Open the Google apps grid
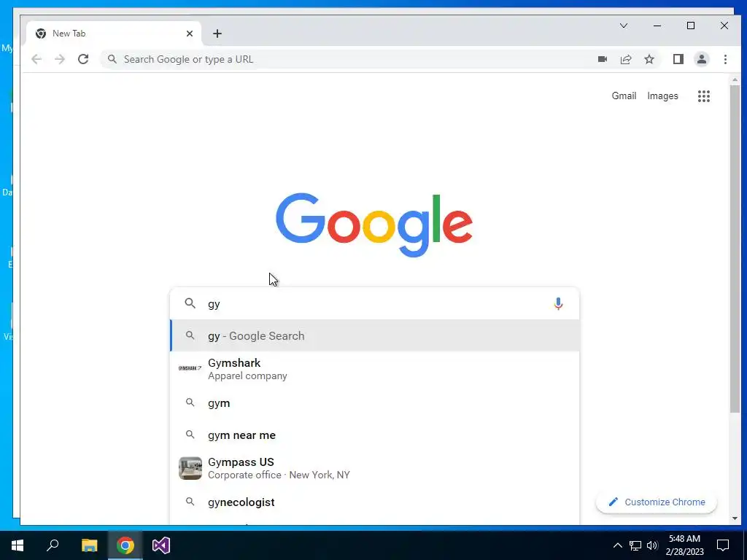The height and width of the screenshot is (560, 747). tap(704, 96)
